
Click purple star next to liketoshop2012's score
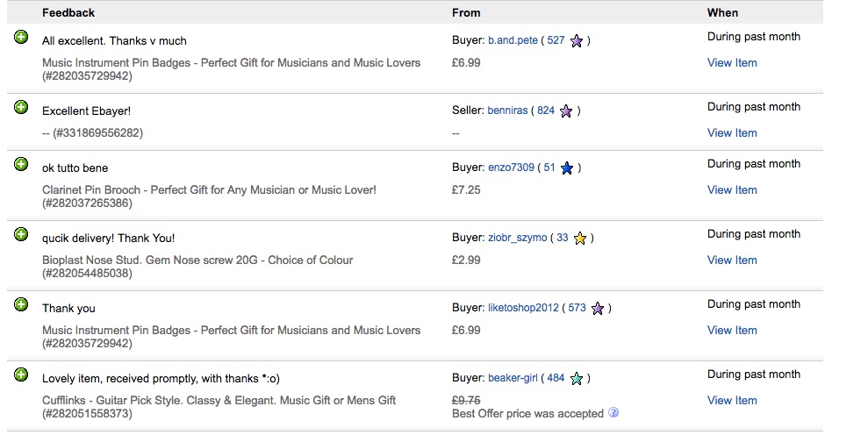pos(598,308)
